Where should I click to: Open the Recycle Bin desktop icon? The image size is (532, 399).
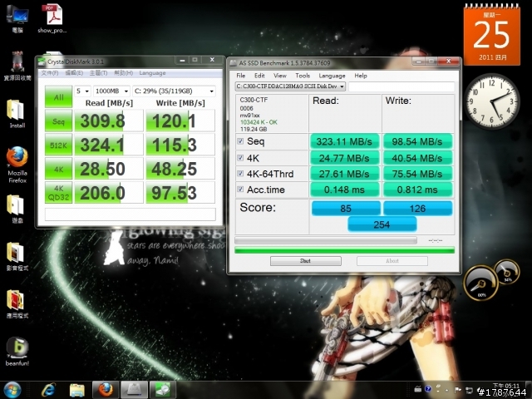pyautogui.click(x=17, y=65)
